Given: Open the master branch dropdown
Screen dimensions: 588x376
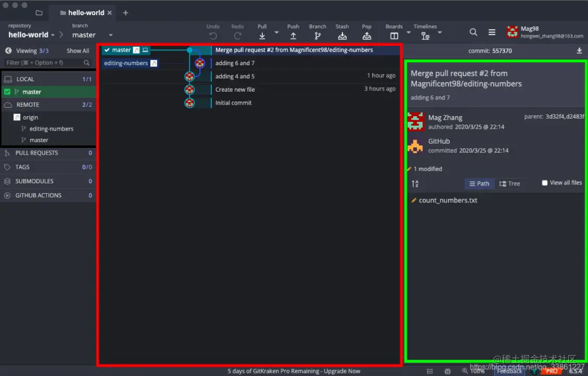Looking at the screenshot, I should click(92, 35).
